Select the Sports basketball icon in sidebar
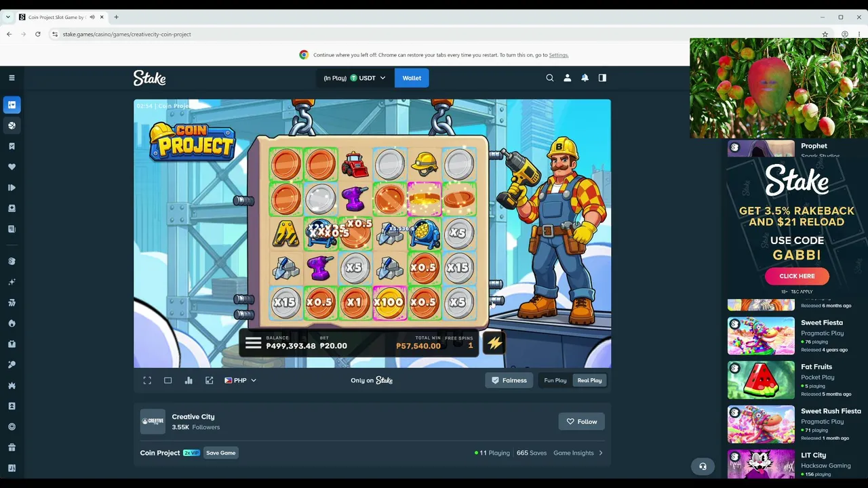This screenshot has height=488, width=868. 12,125
